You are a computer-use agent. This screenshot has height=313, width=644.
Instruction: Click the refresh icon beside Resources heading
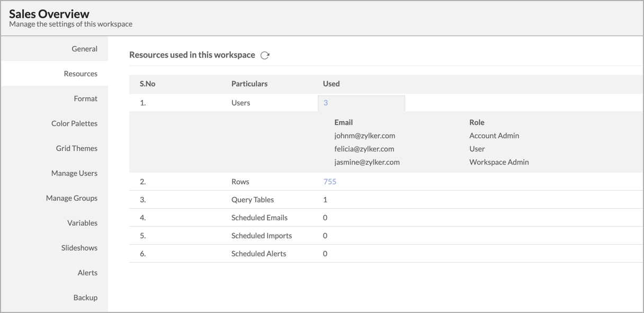pos(265,55)
